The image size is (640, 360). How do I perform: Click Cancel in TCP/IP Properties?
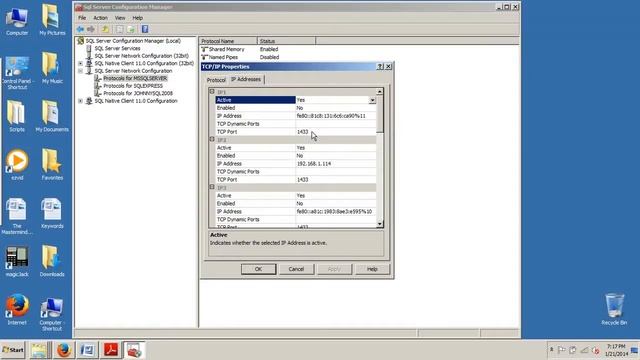[x=296, y=269]
